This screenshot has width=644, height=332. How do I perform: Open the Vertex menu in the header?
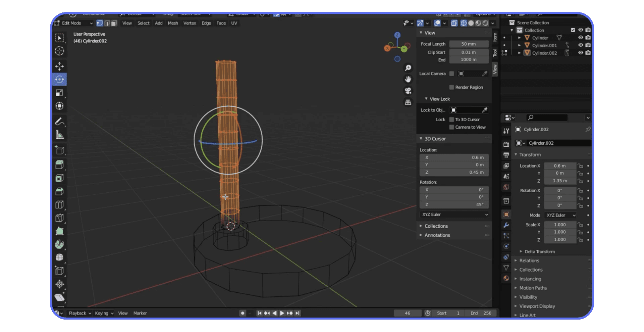coord(190,23)
